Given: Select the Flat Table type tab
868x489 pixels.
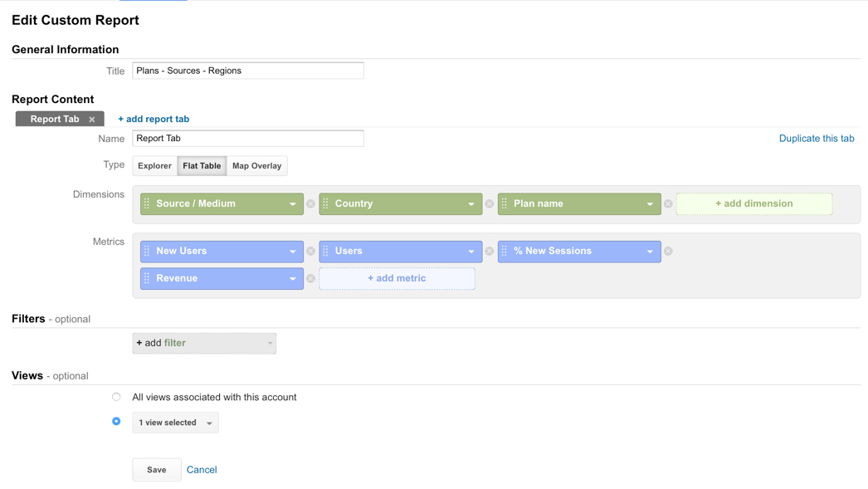Looking at the screenshot, I should [x=202, y=166].
